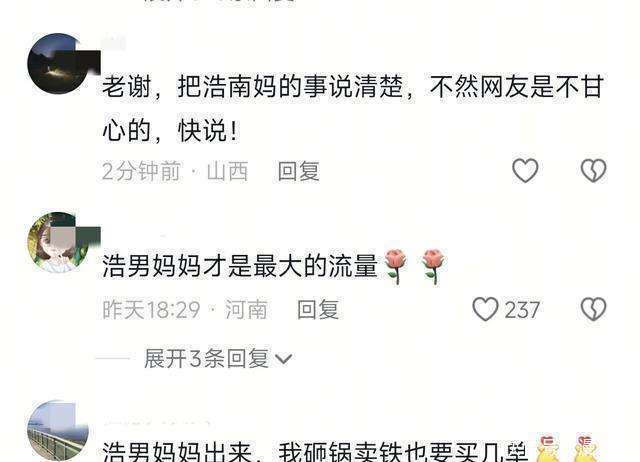Image resolution: width=640 pixels, height=462 pixels.
Task: Open the bridge railing avatar profile
Action: (58, 431)
